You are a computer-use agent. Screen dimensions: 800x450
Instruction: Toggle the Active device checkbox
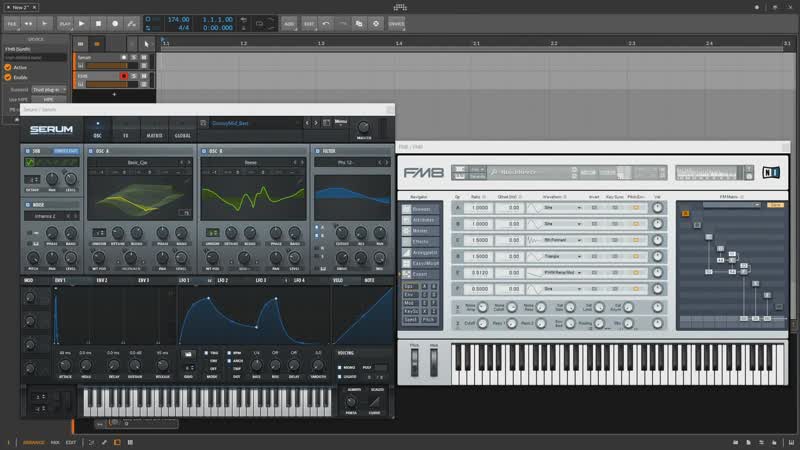(8, 67)
